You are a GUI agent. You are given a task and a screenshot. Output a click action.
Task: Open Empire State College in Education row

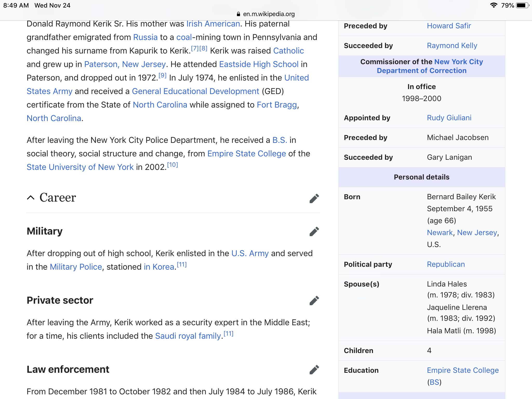click(x=463, y=370)
